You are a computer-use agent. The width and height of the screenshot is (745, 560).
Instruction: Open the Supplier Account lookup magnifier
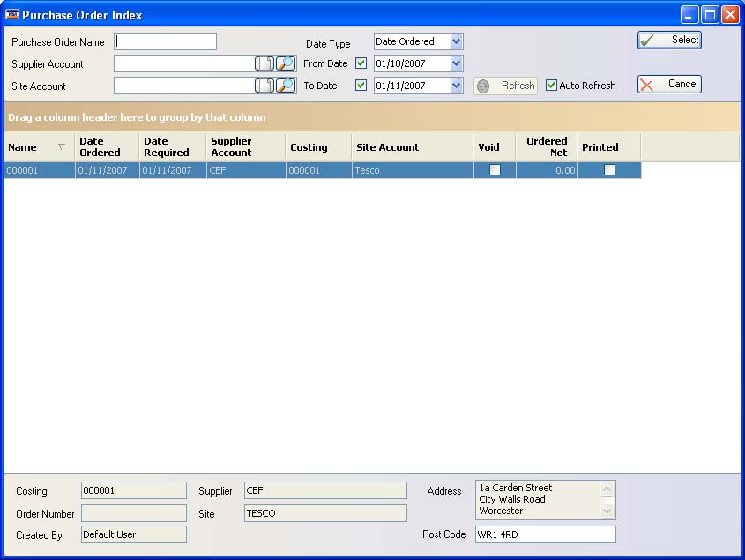click(284, 63)
